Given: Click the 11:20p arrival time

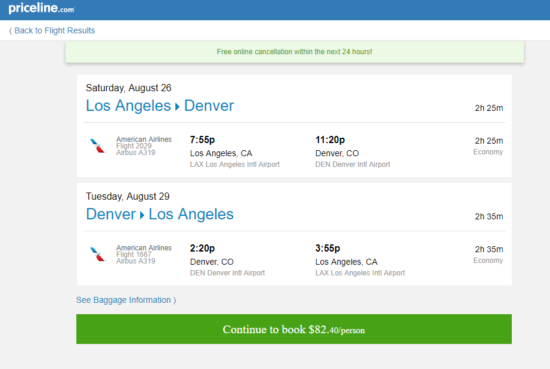Looking at the screenshot, I should pos(330,140).
